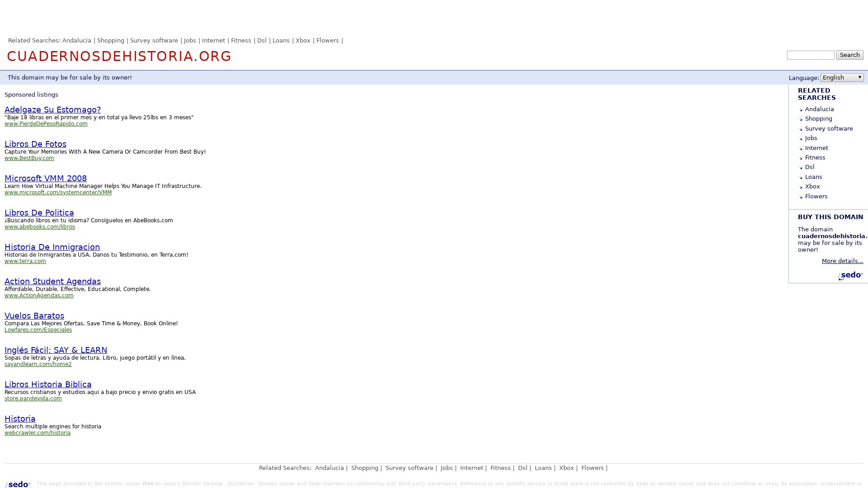The height and width of the screenshot is (488, 868).
Task: Click the Sedo logo in the sidebar
Action: point(851,275)
